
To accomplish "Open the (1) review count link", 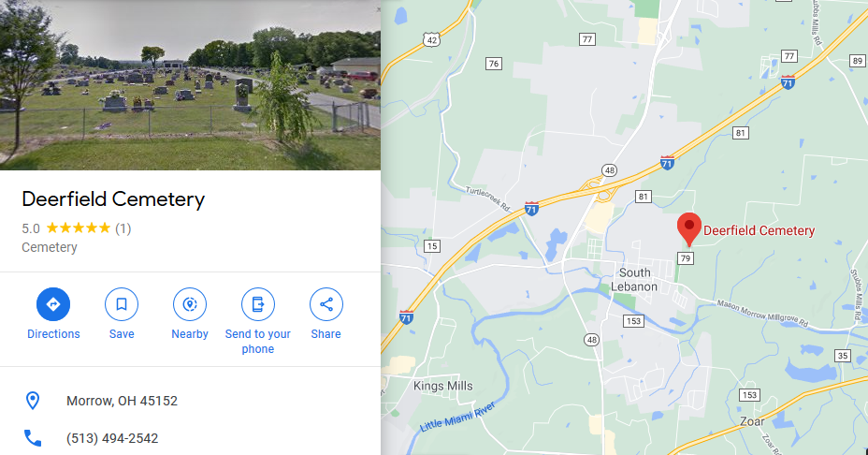I will [123, 228].
